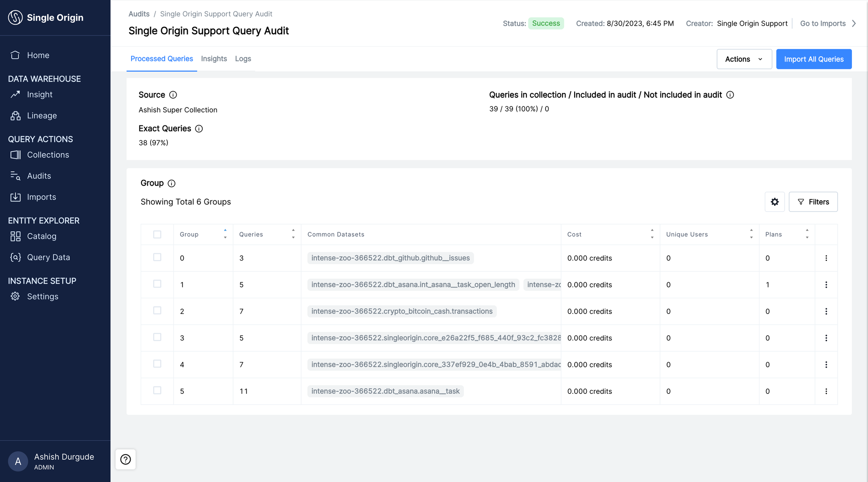
Task: Click info icon next to Queries in collection
Action: [x=730, y=95]
